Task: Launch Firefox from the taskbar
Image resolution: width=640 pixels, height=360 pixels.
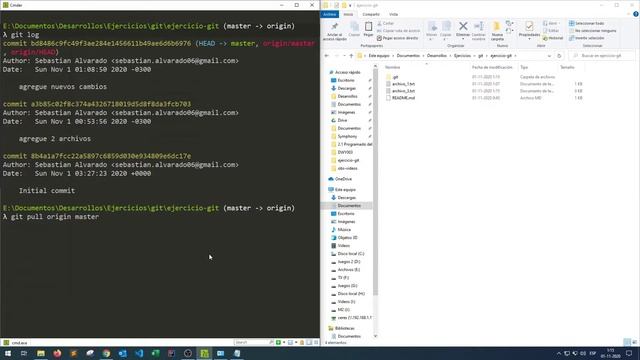Action: tap(57, 353)
